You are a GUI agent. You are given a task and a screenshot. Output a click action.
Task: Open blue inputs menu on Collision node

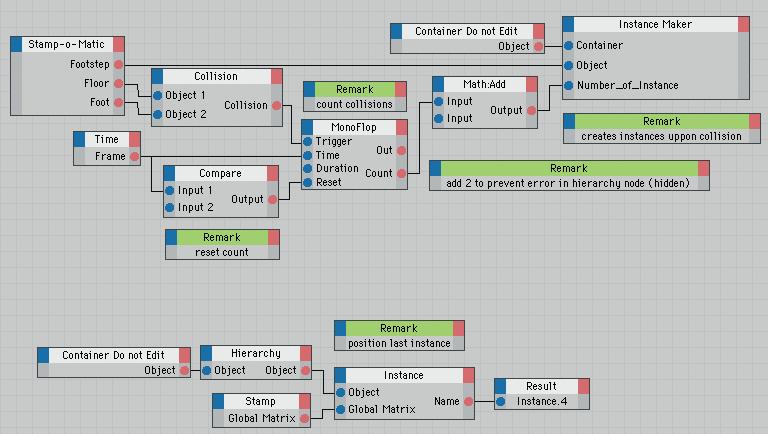[157, 76]
